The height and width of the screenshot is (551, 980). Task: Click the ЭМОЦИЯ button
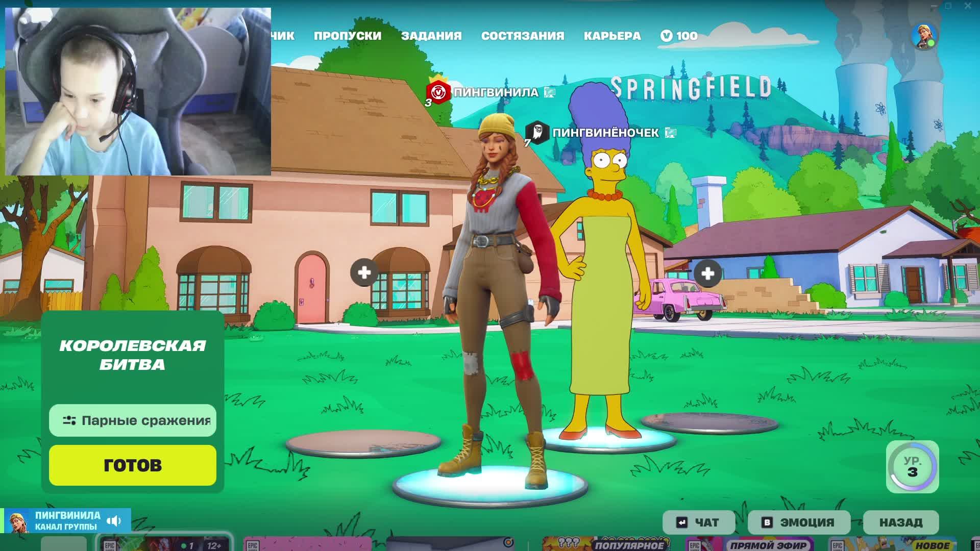799,522
